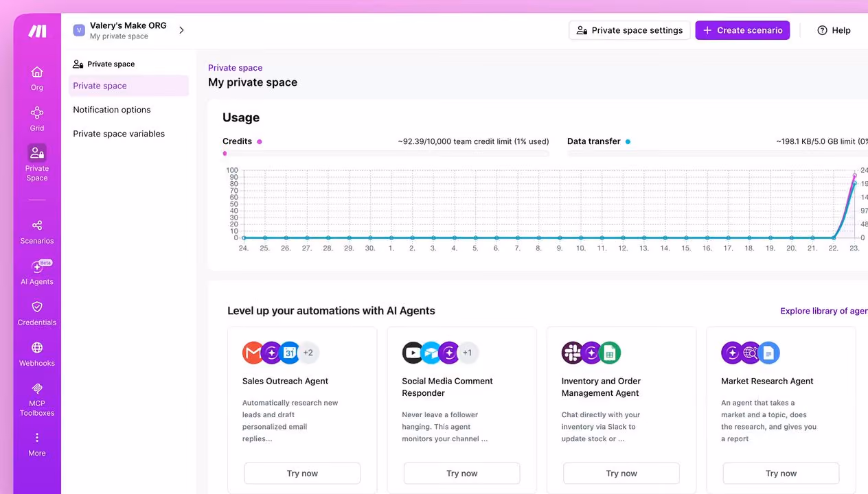The image size is (868, 494).
Task: Click Try now for Inventory and Order Management
Action: coord(621,473)
